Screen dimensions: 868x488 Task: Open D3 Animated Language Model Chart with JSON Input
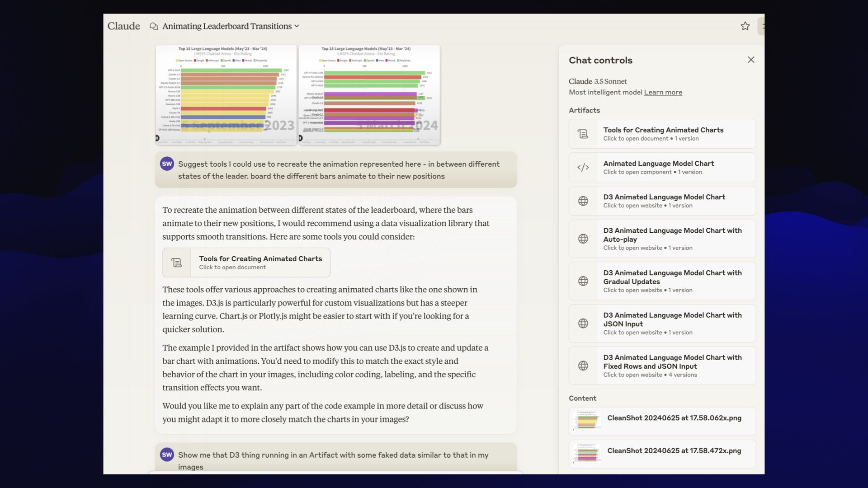[x=662, y=324]
